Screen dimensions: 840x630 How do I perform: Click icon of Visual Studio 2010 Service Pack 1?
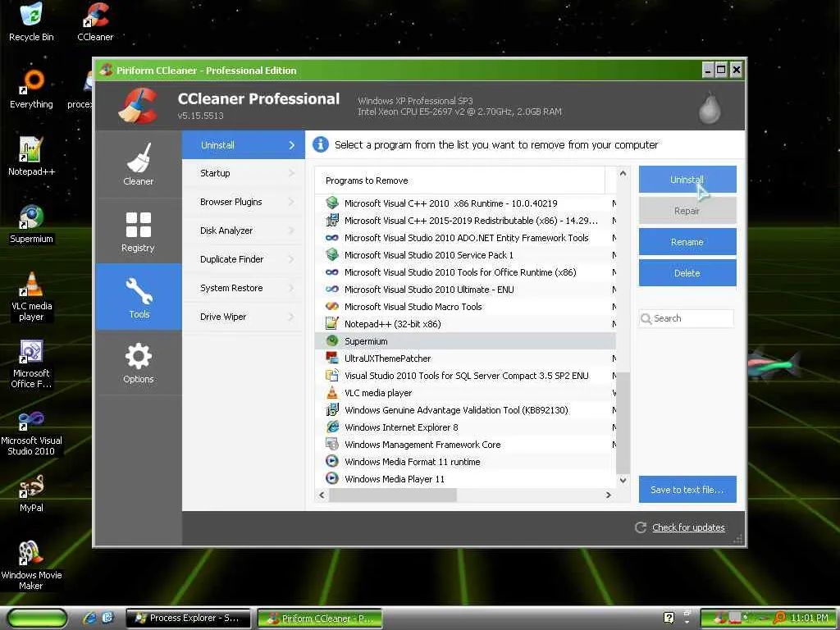[x=332, y=254]
